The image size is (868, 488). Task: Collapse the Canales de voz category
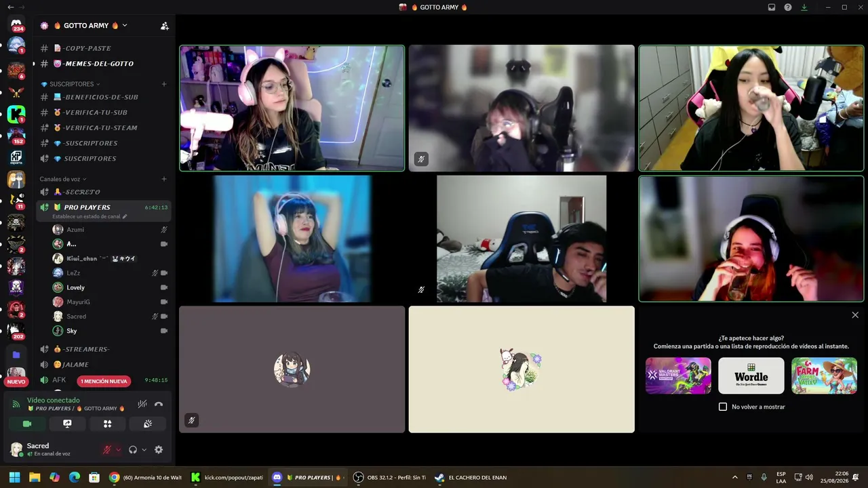[x=63, y=179]
